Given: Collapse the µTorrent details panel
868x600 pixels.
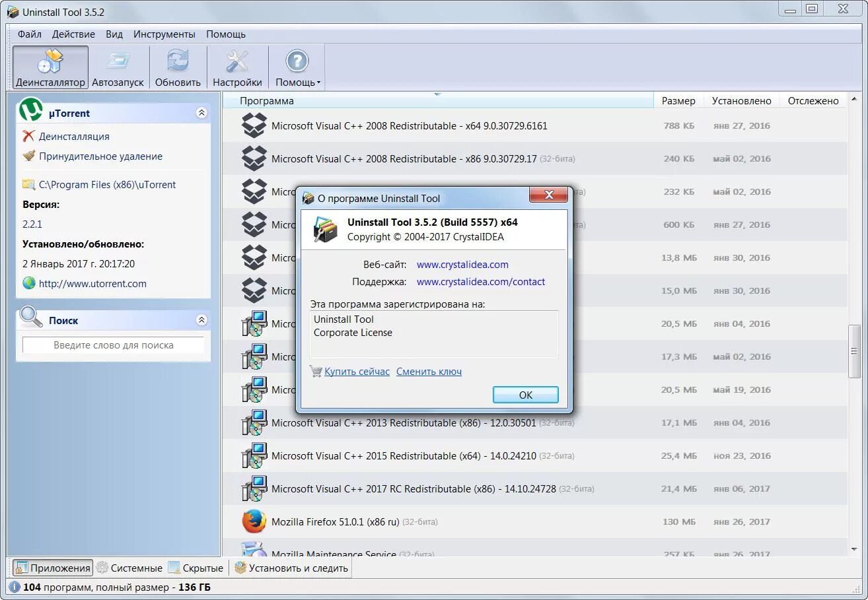Looking at the screenshot, I should (x=201, y=113).
